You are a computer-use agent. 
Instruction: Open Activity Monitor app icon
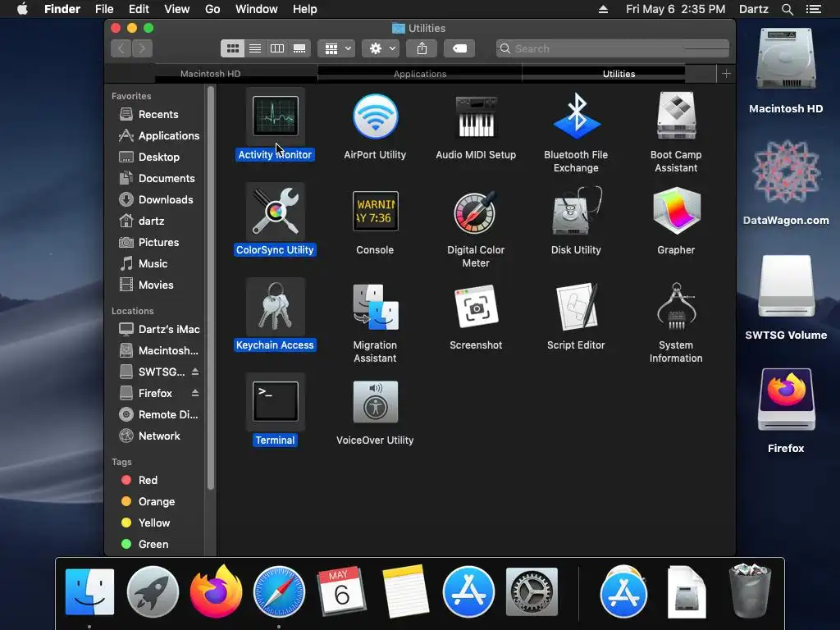pos(276,116)
